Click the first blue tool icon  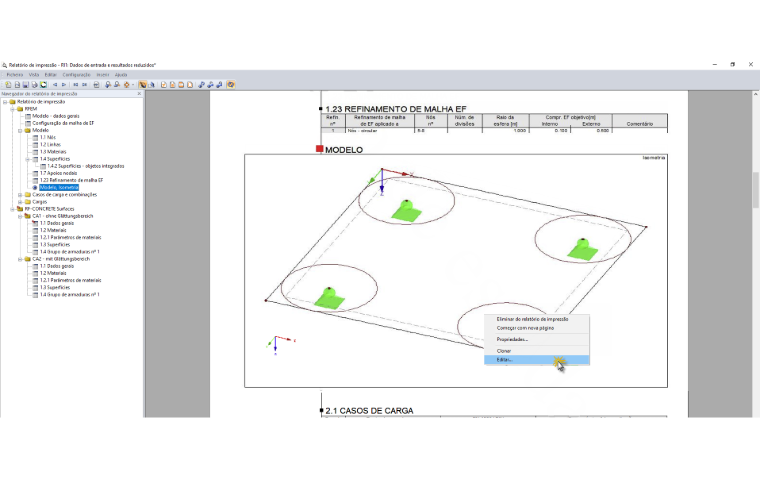202,84
